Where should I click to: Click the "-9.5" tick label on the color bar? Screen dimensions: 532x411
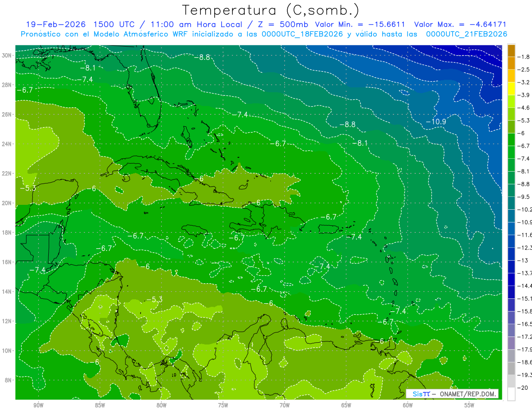pos(524,197)
